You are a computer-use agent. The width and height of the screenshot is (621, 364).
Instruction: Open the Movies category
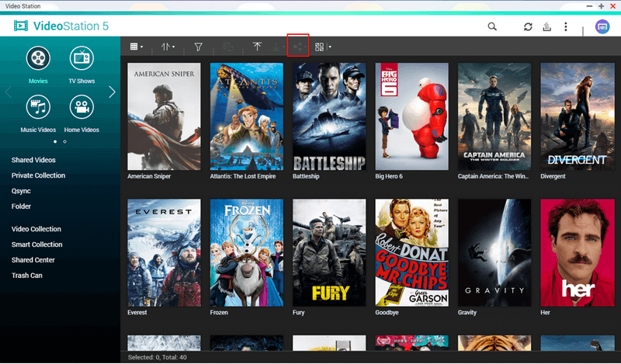tap(38, 65)
